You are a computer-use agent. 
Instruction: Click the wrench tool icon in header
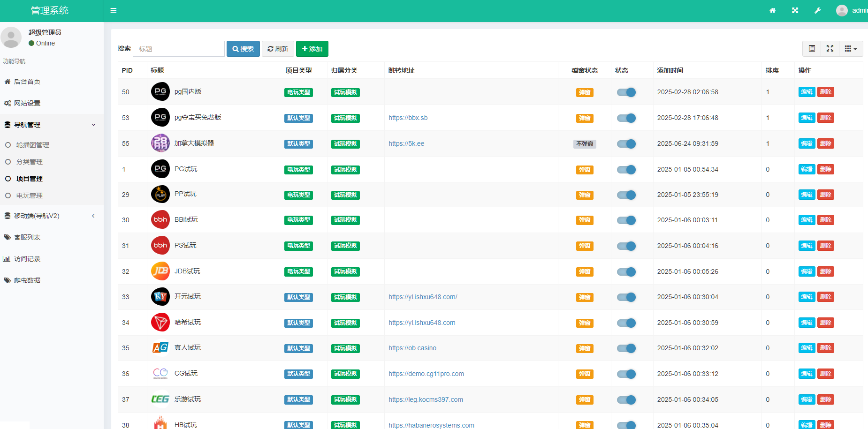(x=817, y=10)
